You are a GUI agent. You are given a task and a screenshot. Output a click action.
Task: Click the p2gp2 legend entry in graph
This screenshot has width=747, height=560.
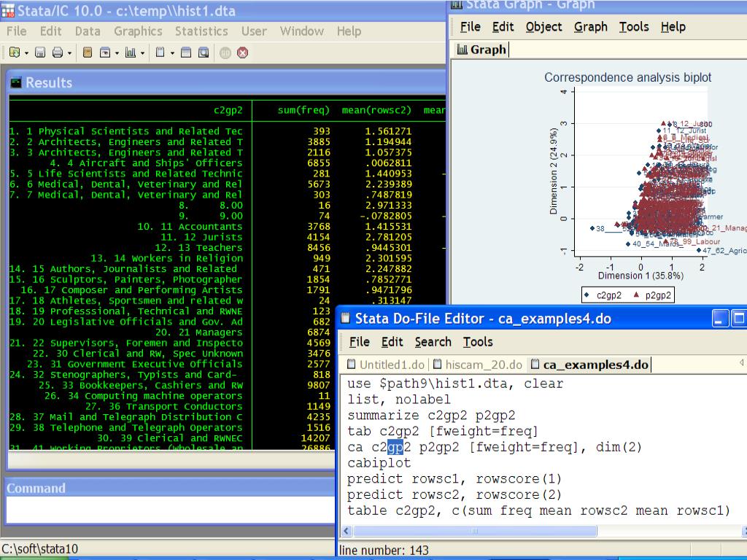[652, 295]
